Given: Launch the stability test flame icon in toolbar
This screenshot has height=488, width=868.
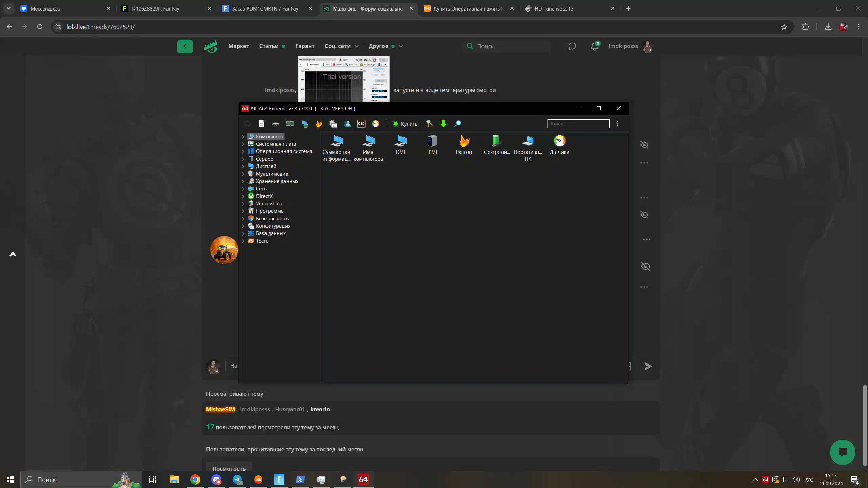Looking at the screenshot, I should pyautogui.click(x=319, y=124).
